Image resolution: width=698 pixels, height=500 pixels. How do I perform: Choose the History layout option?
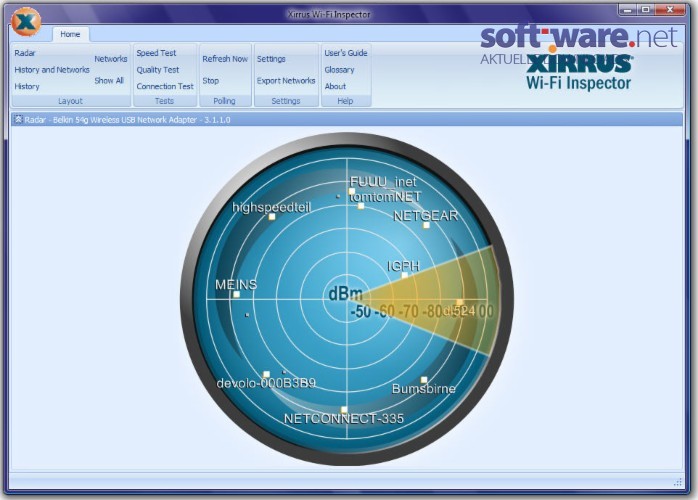[x=27, y=86]
